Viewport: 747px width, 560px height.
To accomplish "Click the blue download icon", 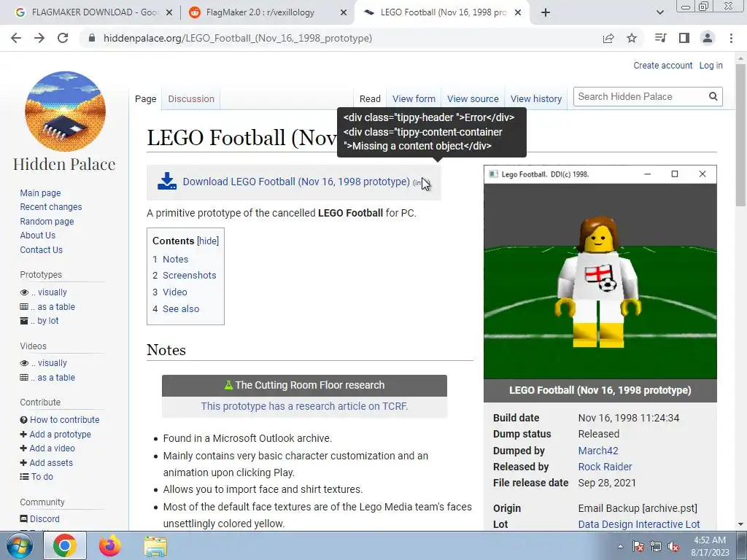I will click(x=167, y=182).
